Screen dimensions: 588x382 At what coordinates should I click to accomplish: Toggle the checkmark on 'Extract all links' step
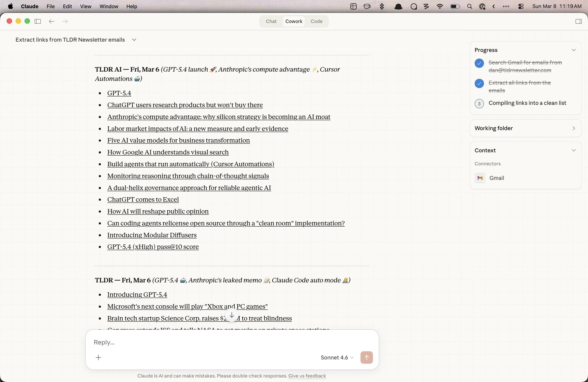click(479, 84)
